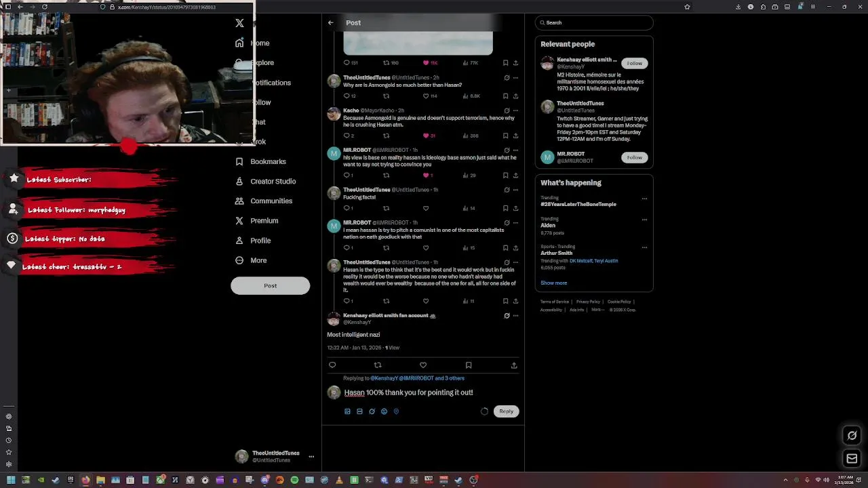Open account menu next to TheeUntitledTunes
The width and height of the screenshot is (868, 488).
[311, 456]
